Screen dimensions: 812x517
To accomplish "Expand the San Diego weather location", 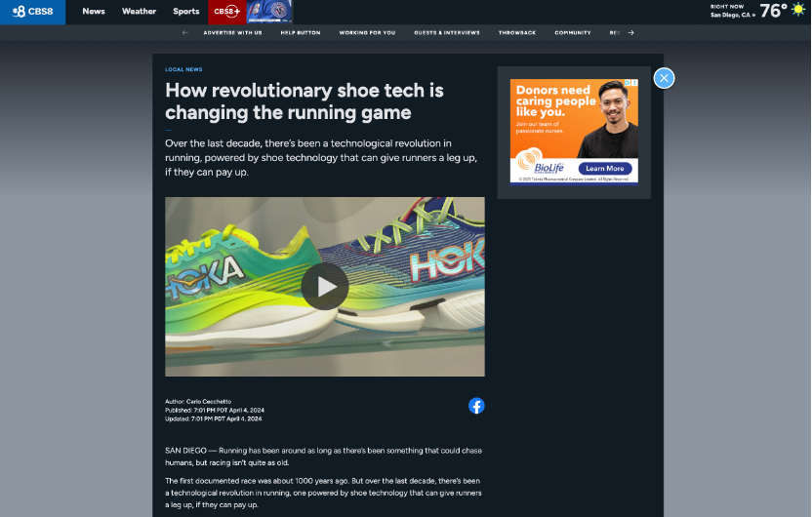I will [733, 15].
